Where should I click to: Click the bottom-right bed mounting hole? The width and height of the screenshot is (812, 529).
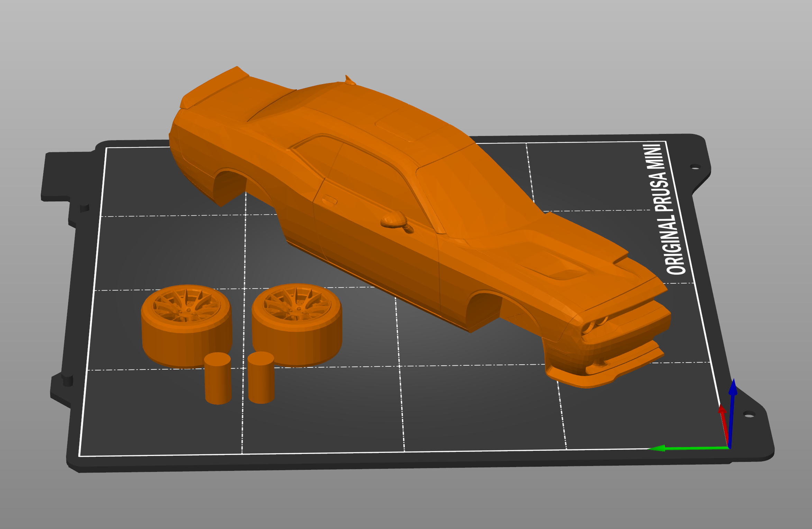(749, 415)
